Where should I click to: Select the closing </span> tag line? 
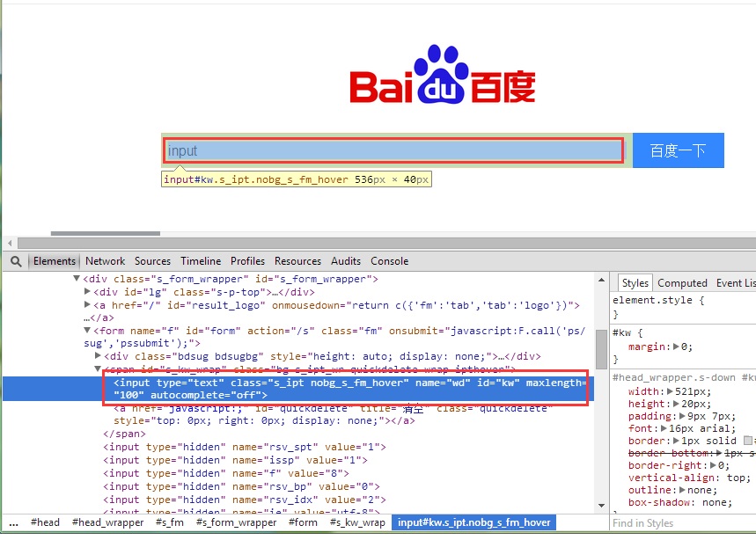click(124, 434)
